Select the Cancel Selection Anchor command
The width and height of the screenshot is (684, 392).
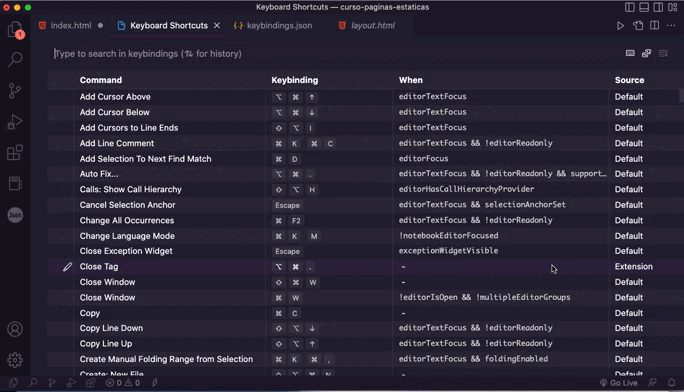[127, 205]
